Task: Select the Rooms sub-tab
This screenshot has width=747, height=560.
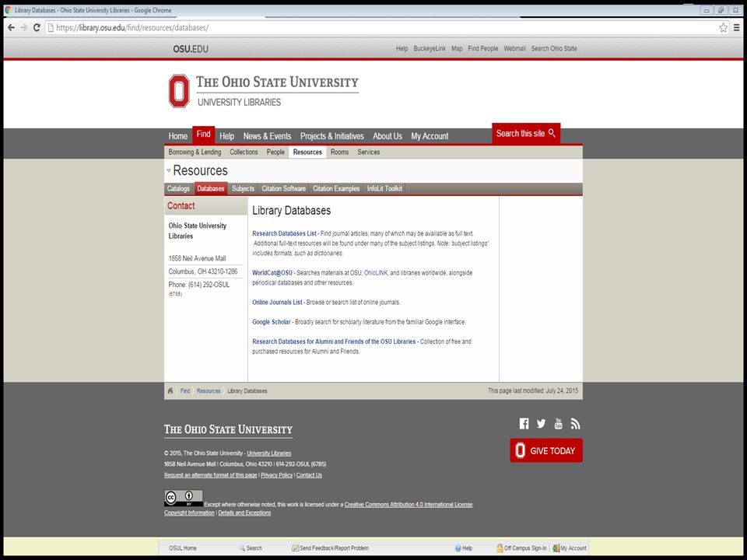Action: [x=339, y=152]
